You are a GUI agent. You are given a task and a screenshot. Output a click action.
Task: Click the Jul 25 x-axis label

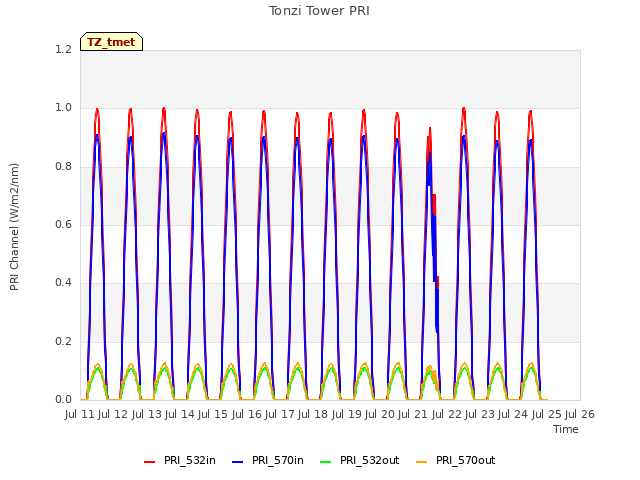(547, 414)
